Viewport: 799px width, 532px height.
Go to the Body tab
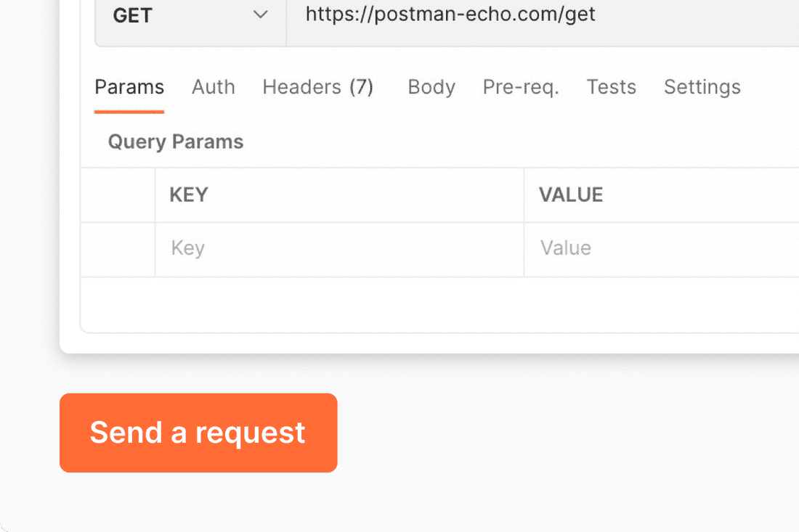coord(431,87)
